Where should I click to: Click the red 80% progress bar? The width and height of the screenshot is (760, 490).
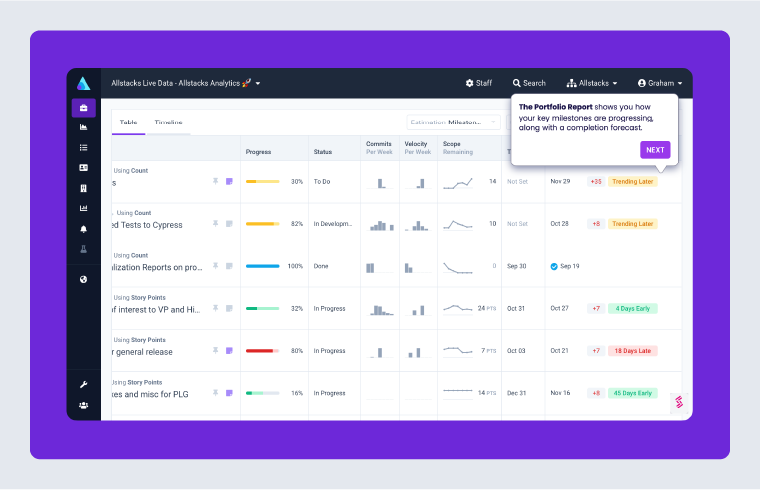point(261,351)
